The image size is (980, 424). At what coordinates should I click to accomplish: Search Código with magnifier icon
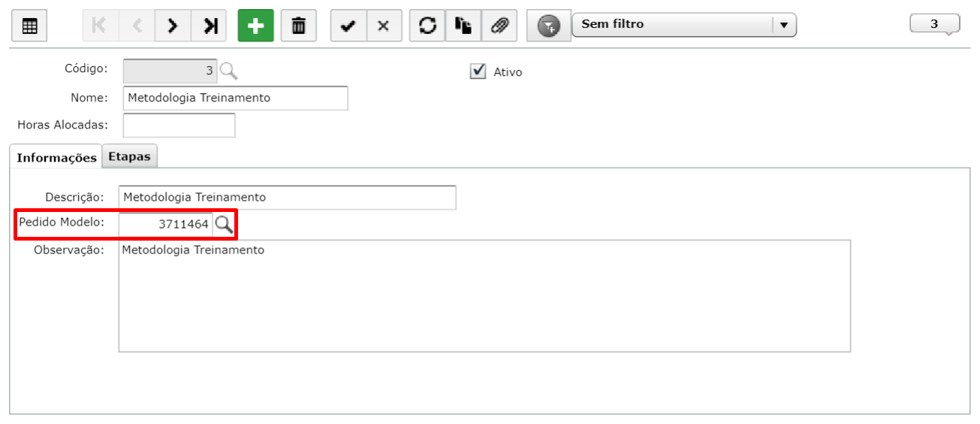[x=229, y=71]
